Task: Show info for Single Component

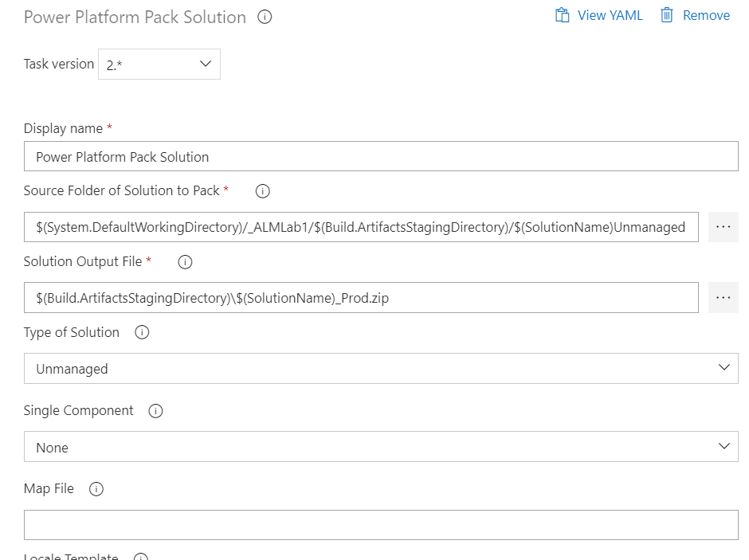Action: click(155, 411)
